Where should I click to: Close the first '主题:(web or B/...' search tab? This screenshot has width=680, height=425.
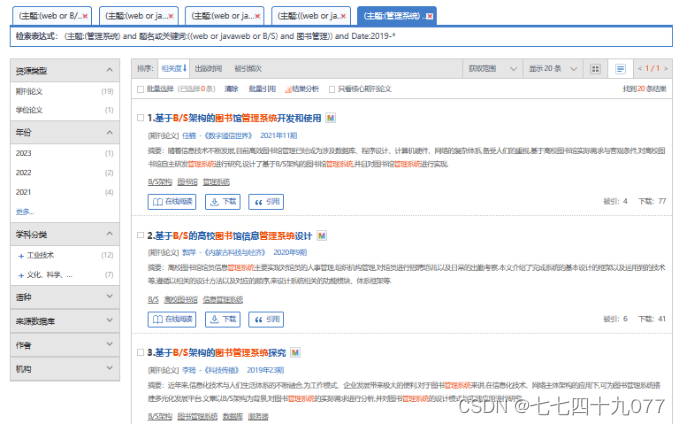85,16
